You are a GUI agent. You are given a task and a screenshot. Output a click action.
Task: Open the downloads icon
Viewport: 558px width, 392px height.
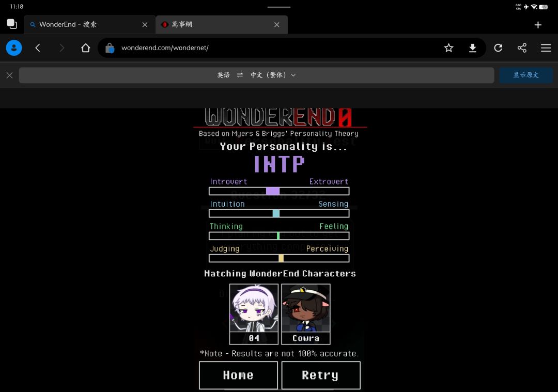[x=473, y=48]
